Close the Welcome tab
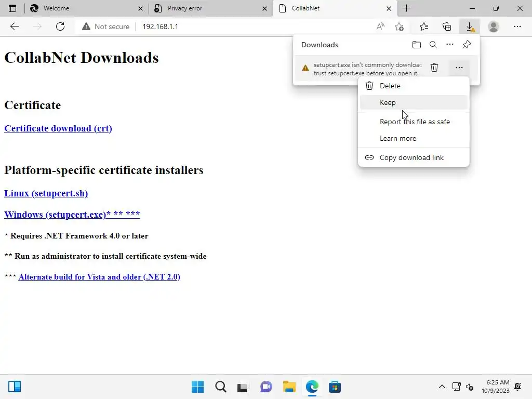The height and width of the screenshot is (399, 532). point(140,8)
